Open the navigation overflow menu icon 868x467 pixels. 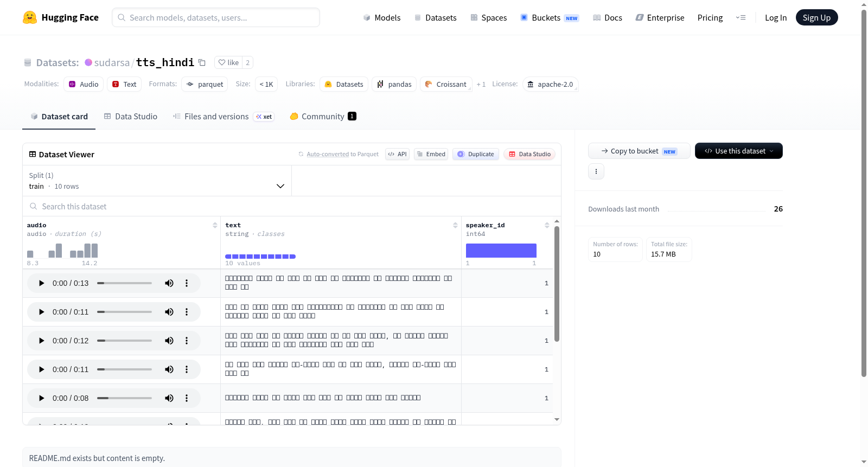pyautogui.click(x=741, y=18)
